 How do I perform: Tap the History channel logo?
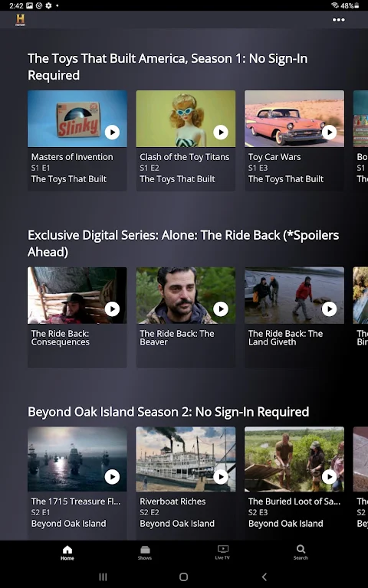(20, 20)
